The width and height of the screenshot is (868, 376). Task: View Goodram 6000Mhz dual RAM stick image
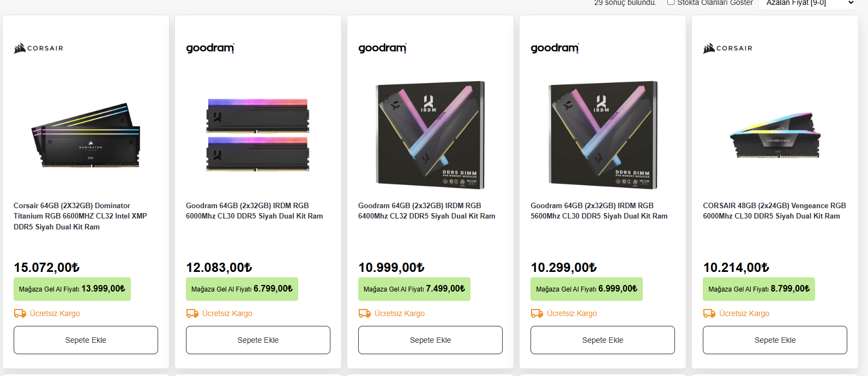tap(258, 135)
